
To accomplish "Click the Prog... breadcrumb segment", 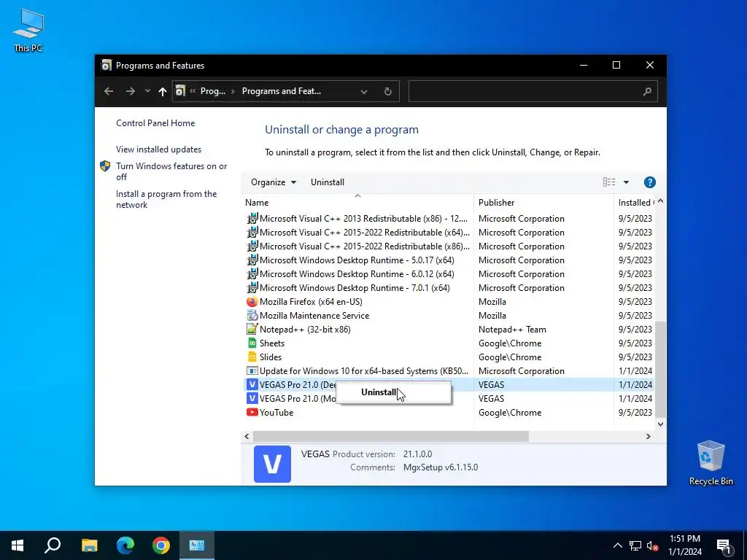I will pyautogui.click(x=212, y=91).
